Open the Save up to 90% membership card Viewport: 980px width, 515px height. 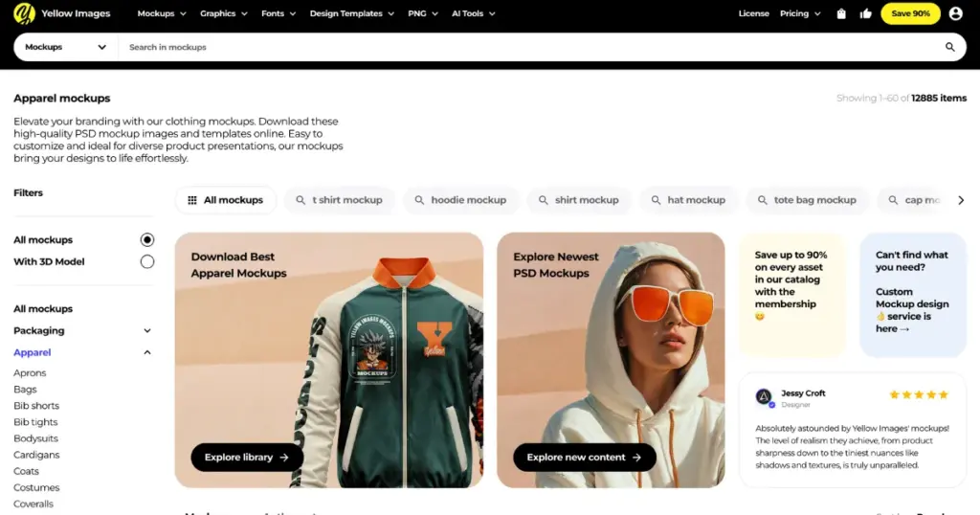click(x=791, y=294)
